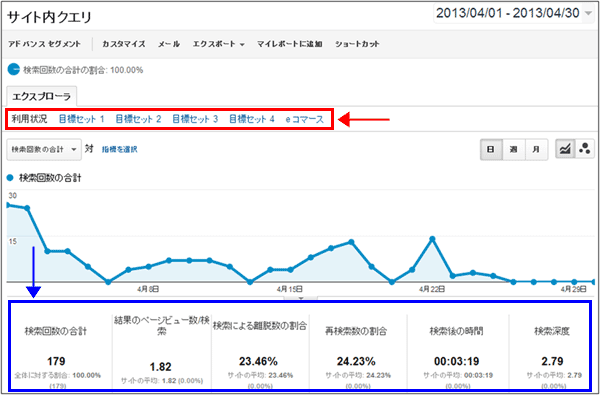
Task: Click the メール toolbar item
Action: click(x=169, y=44)
